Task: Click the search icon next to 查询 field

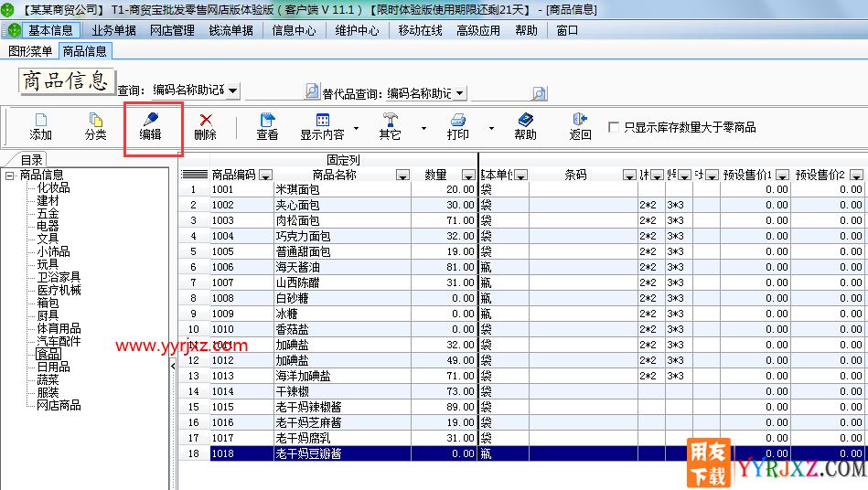Action: pos(312,91)
